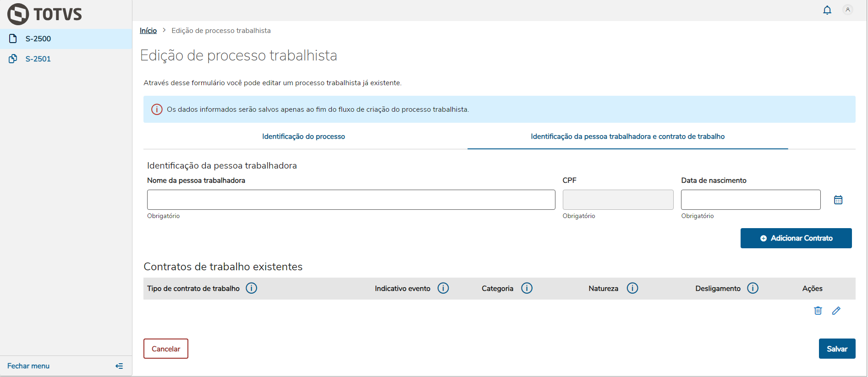
Task: Click the Desligamento header text
Action: click(718, 289)
